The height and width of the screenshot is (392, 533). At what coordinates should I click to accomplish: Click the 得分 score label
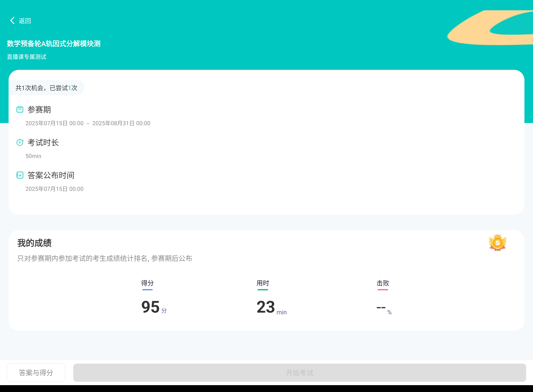[147, 283]
